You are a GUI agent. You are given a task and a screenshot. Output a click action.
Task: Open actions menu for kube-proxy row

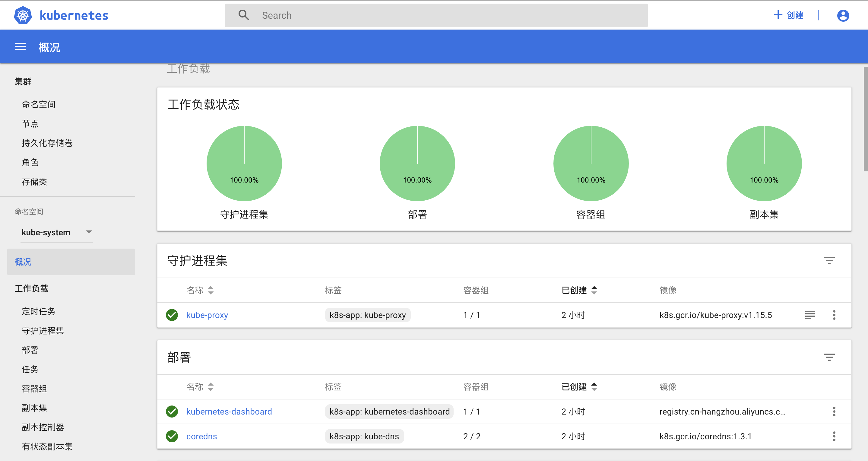click(x=834, y=315)
